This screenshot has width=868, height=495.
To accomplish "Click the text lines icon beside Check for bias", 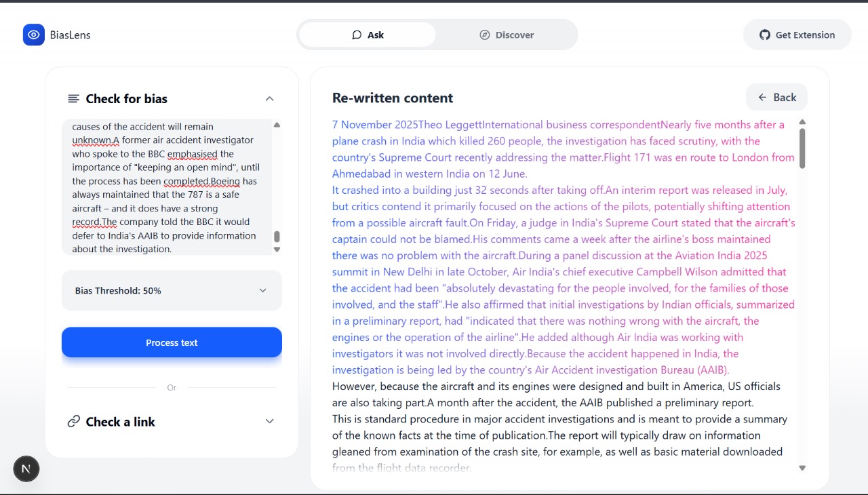I will pyautogui.click(x=74, y=99).
